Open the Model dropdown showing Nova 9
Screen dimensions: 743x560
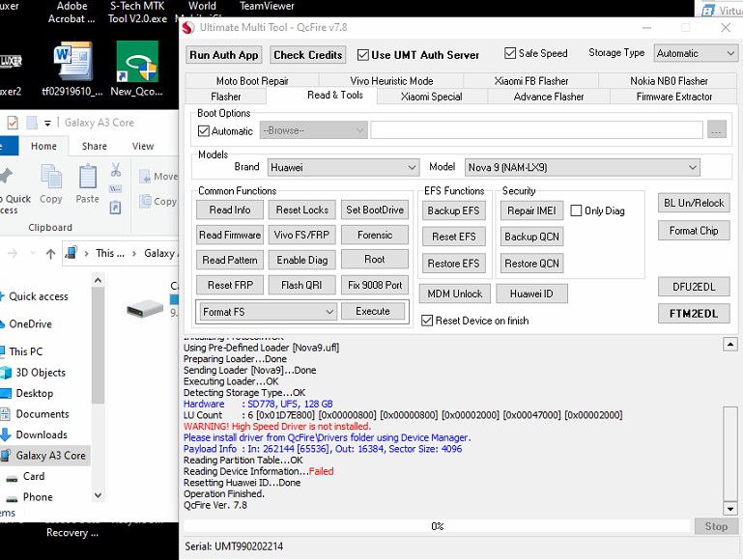[583, 167]
